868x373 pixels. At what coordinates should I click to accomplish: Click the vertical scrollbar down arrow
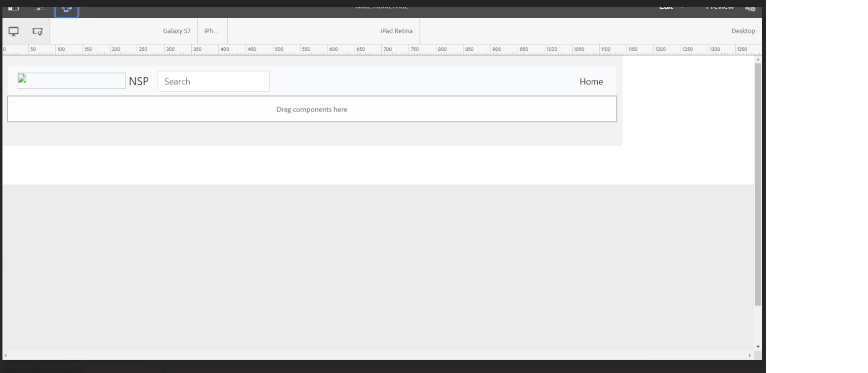pyautogui.click(x=758, y=347)
